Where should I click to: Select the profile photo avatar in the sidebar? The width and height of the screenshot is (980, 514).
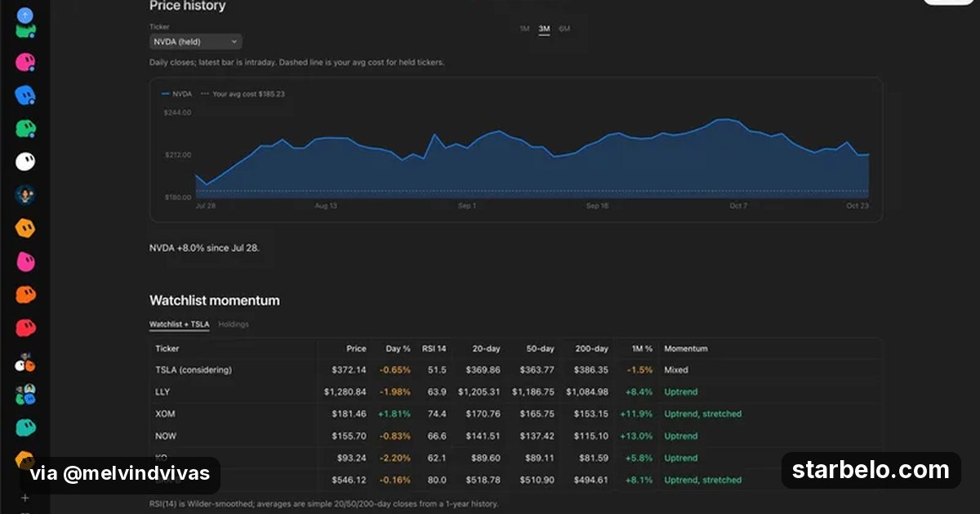pyautogui.click(x=25, y=195)
